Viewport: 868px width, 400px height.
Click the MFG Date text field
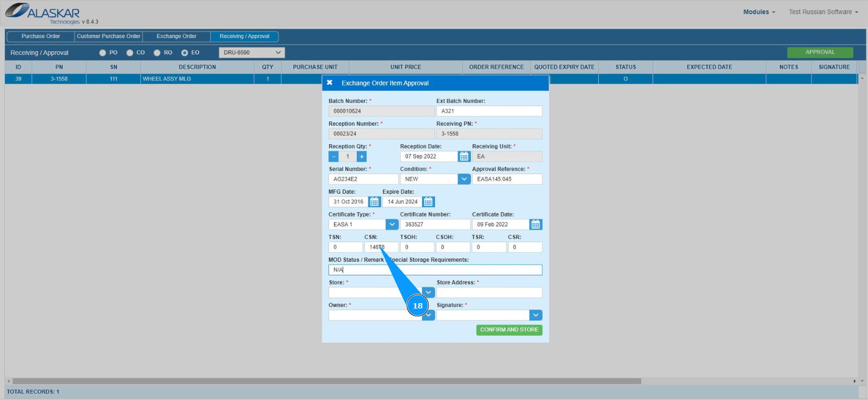tap(349, 202)
